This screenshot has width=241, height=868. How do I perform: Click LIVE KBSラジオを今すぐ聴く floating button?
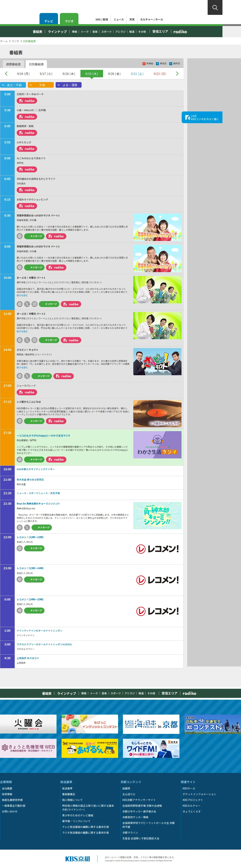pyautogui.click(x=202, y=117)
